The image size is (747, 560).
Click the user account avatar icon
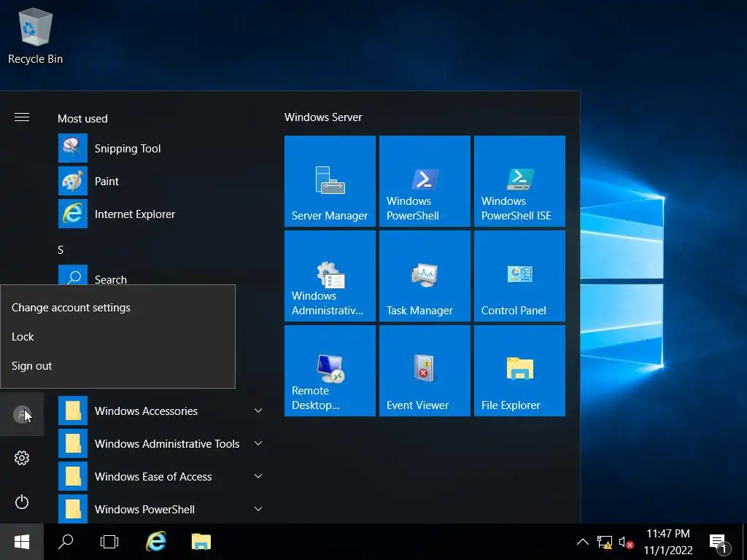22,414
